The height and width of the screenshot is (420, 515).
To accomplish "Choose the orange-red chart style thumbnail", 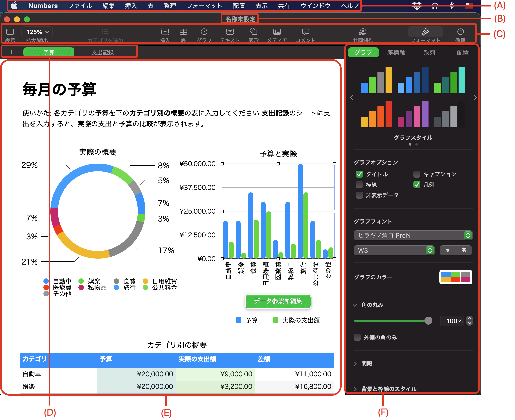I will 377,114.
